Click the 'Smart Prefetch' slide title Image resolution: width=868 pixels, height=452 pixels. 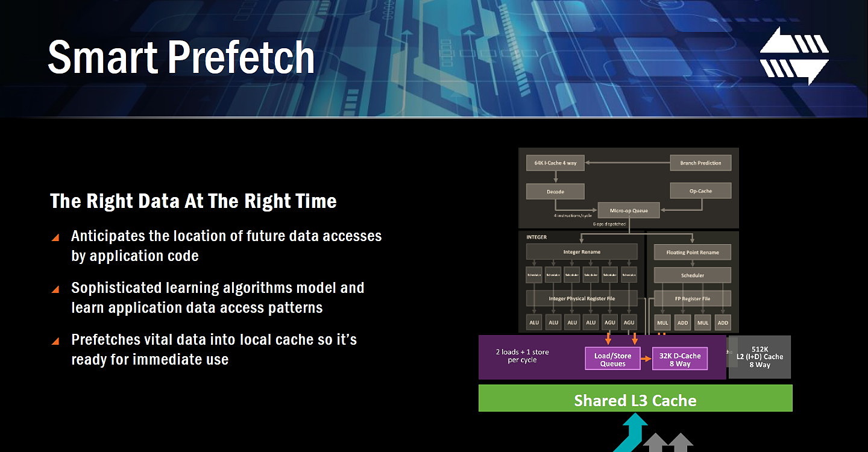(181, 57)
